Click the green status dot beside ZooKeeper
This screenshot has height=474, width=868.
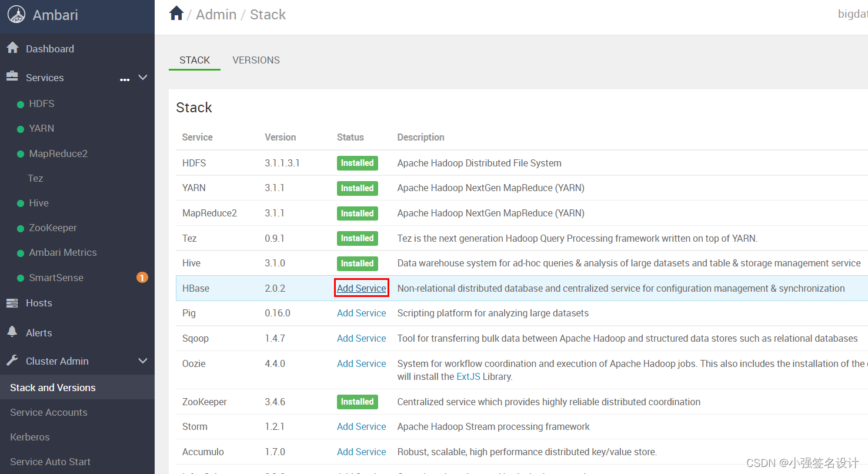tap(21, 228)
